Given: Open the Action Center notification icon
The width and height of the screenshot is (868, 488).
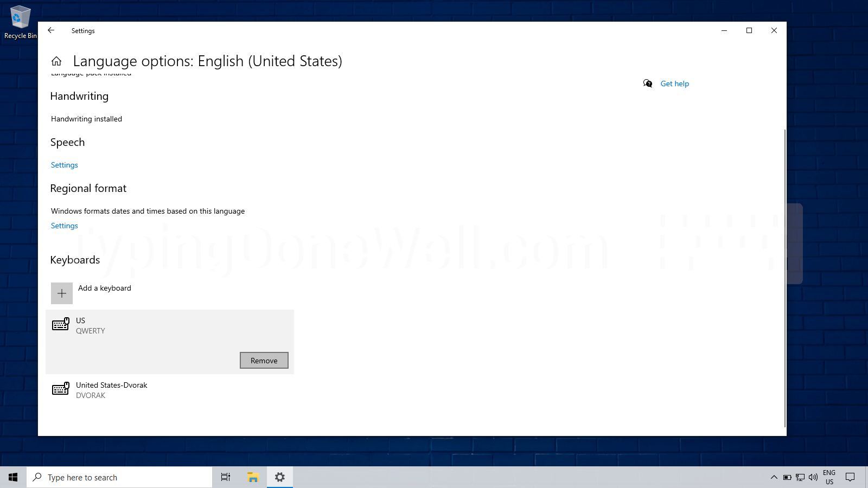Looking at the screenshot, I should point(850,477).
